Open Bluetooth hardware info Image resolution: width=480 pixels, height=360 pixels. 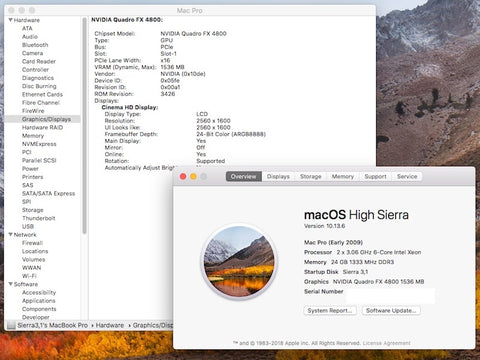pyautogui.click(x=35, y=45)
